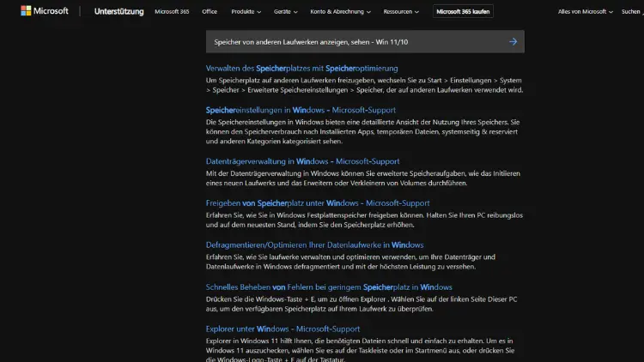The image size is (644, 362).
Task: Open Speichereinstellungen in Windows result
Action: [x=301, y=110]
